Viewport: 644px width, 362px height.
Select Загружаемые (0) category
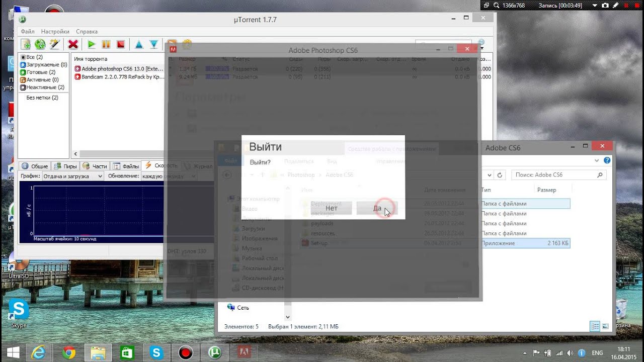[x=43, y=65]
